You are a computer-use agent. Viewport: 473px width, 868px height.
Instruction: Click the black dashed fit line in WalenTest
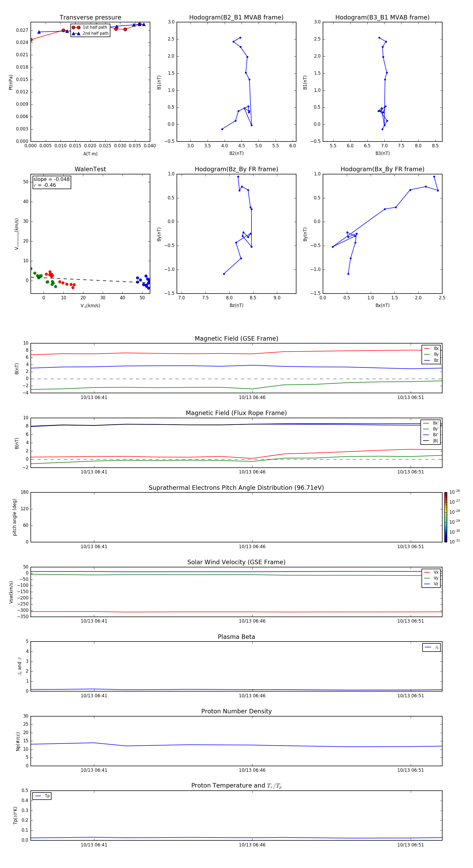[x=90, y=280]
